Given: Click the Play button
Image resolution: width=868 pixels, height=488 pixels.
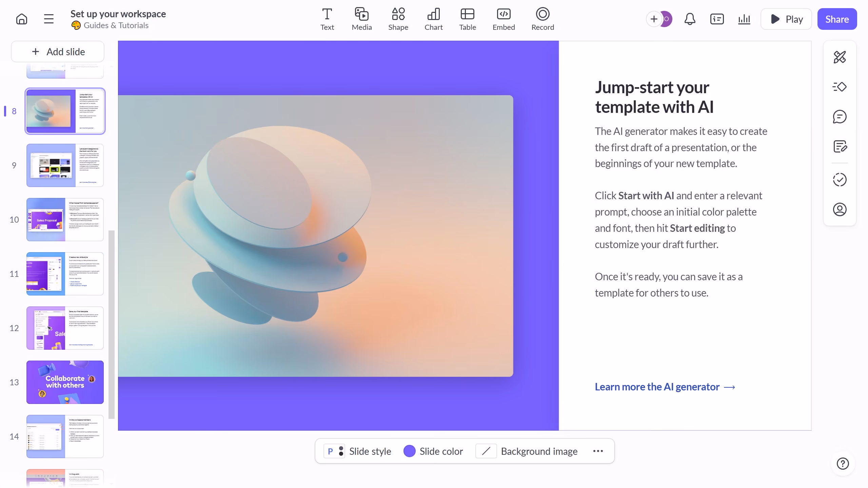Looking at the screenshot, I should (786, 19).
